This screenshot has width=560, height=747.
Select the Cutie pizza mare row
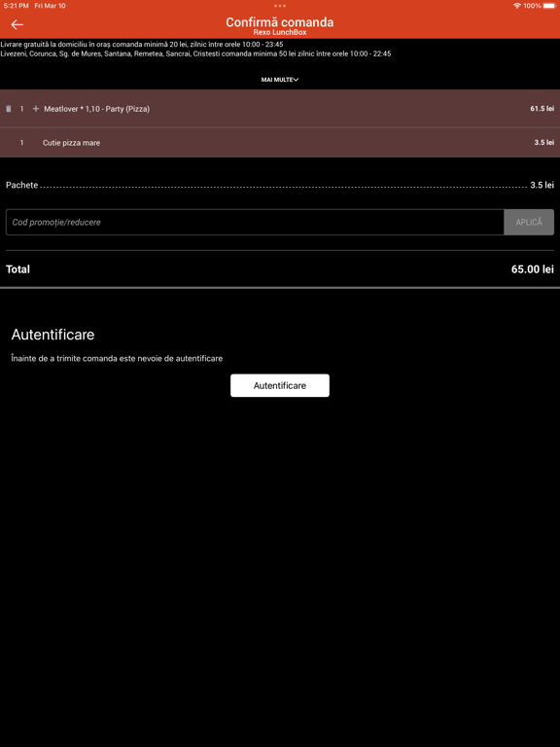pos(280,142)
